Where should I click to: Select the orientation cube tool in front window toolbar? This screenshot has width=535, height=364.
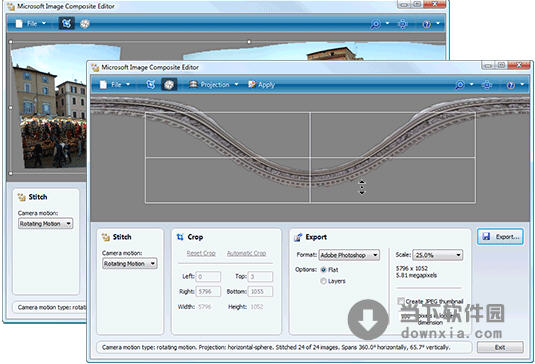tap(169, 84)
